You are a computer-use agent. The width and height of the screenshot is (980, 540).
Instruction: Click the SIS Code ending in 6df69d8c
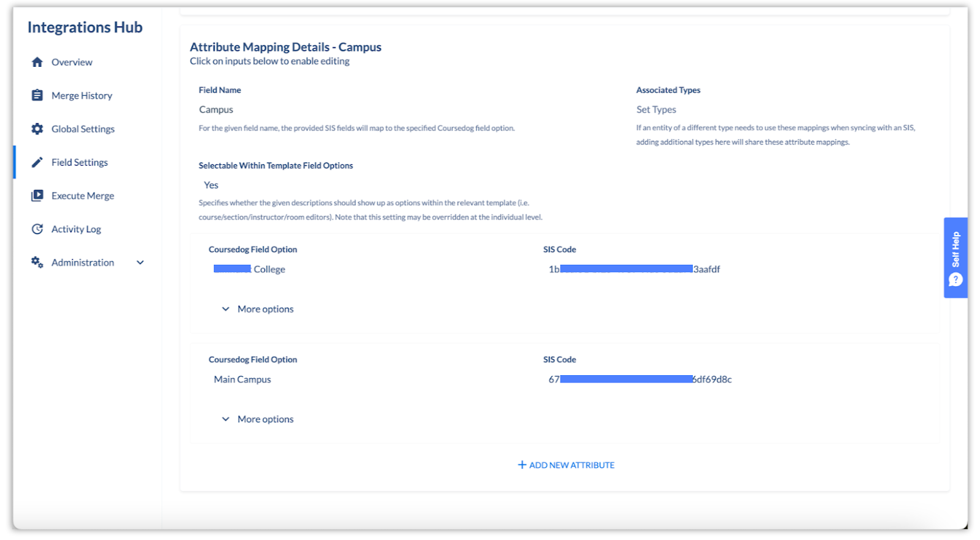click(x=640, y=379)
